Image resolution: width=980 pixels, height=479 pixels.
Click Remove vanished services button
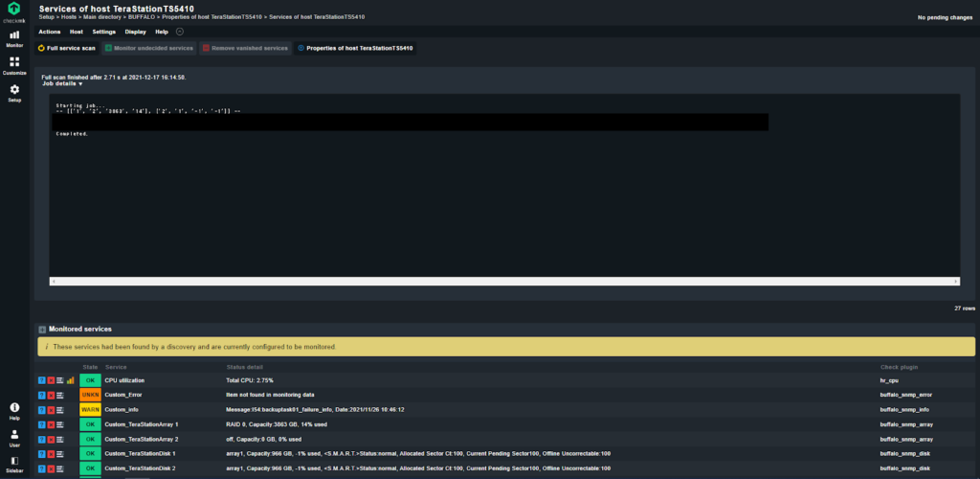[x=245, y=48]
